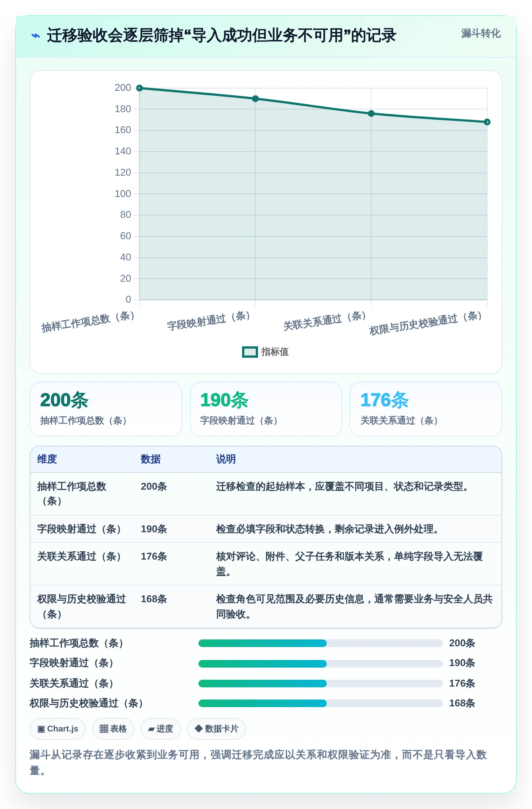Click the 关联关系通过 progress bar
Screen dimensions: 532x809
pyautogui.click(x=320, y=684)
